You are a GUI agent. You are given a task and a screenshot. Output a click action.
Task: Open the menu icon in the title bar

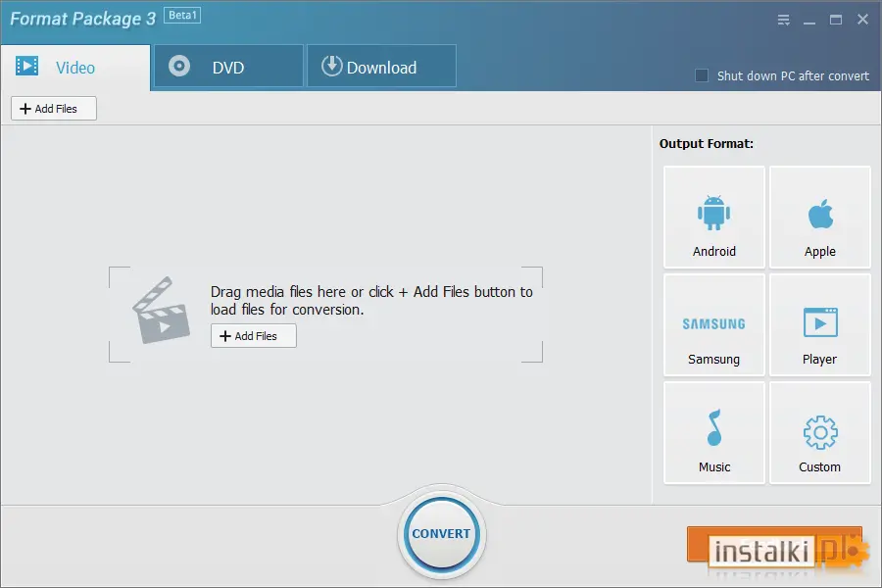click(x=783, y=21)
